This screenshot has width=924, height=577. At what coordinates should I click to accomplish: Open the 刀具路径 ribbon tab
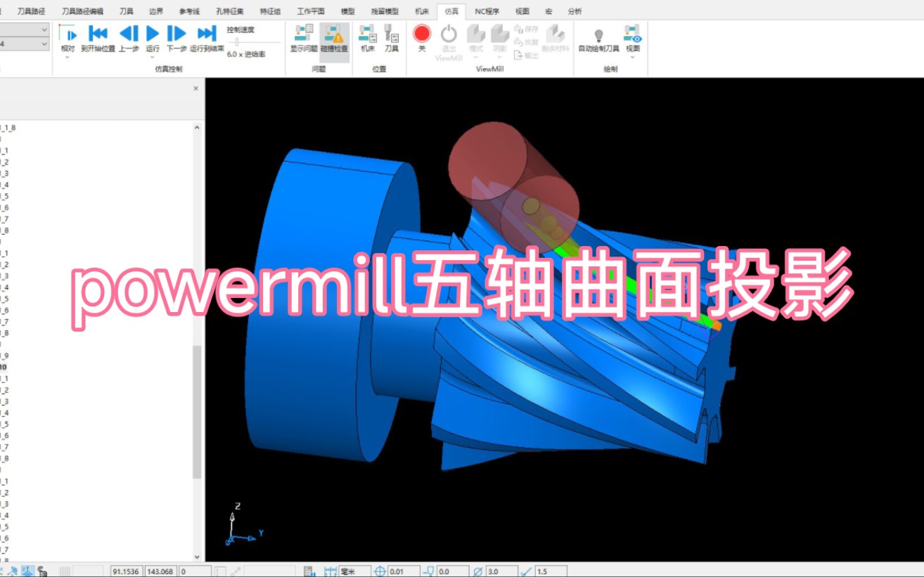click(31, 11)
